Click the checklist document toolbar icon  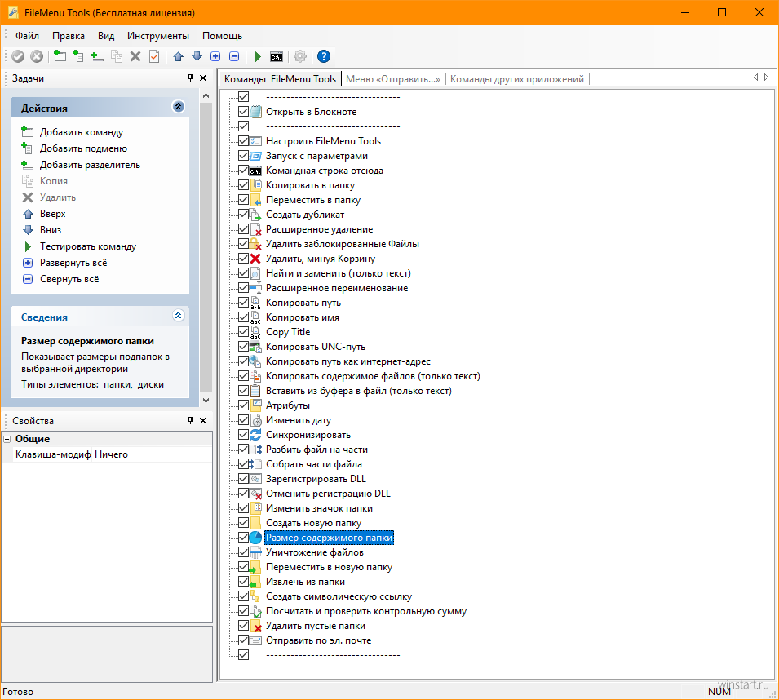click(154, 56)
